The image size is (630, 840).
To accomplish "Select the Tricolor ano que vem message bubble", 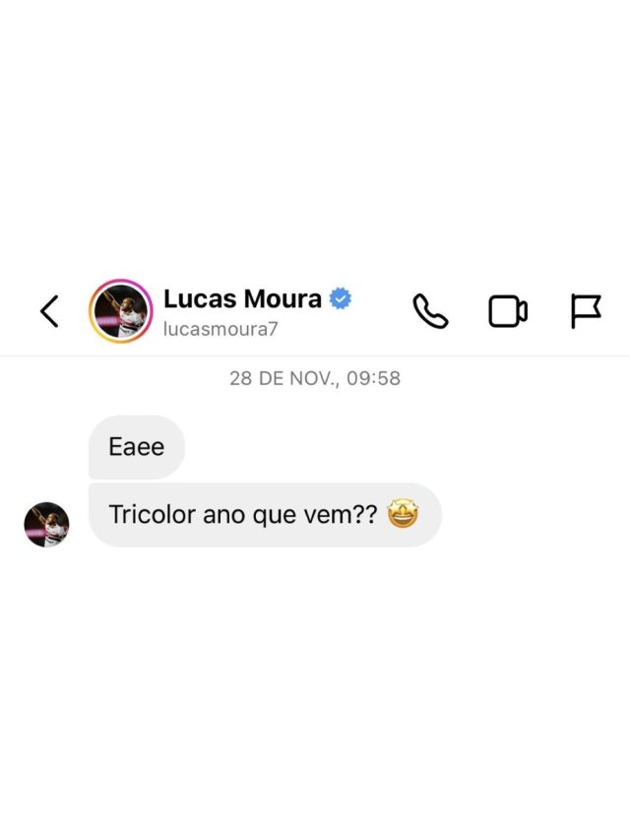I will click(x=265, y=514).
